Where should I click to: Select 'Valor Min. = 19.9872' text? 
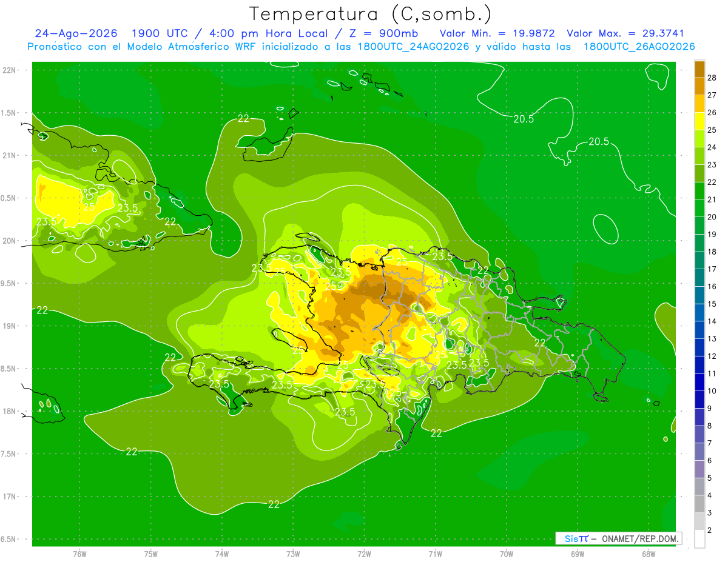click(x=497, y=33)
